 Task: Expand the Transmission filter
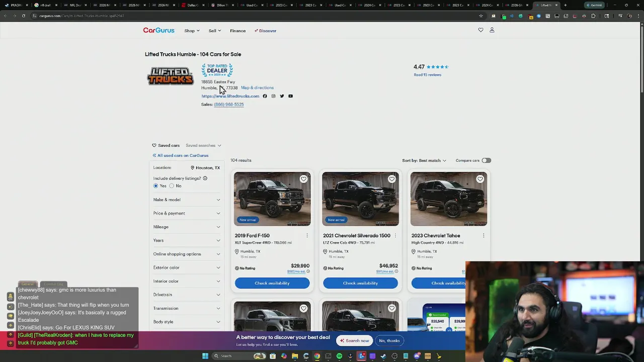187,308
